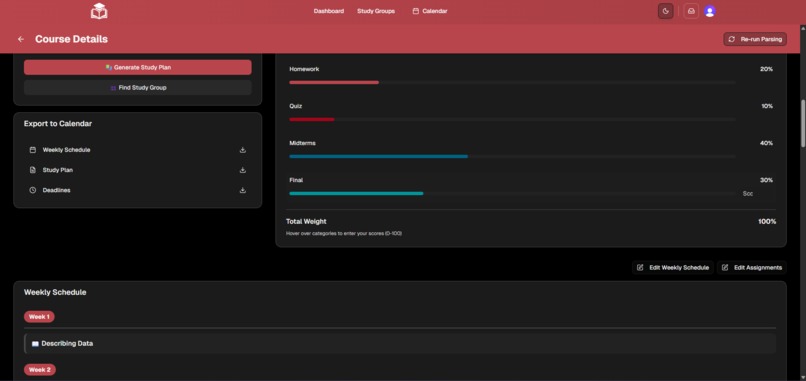Open the inbox notifications icon
Image resolution: width=806 pixels, height=381 pixels.
(691, 11)
